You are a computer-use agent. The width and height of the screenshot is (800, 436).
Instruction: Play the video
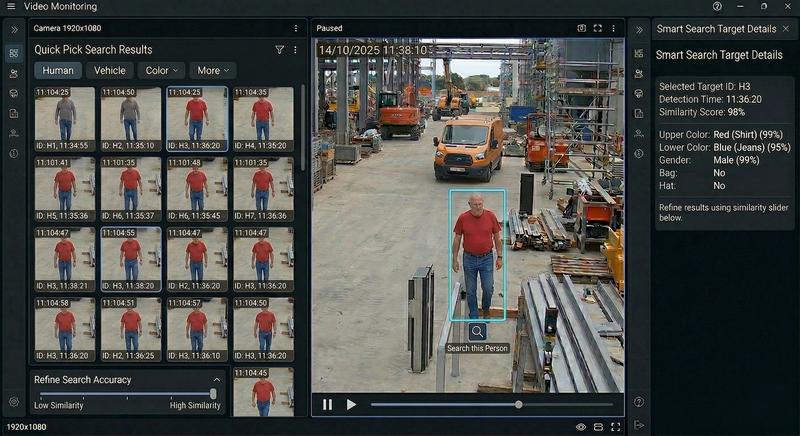click(x=351, y=404)
